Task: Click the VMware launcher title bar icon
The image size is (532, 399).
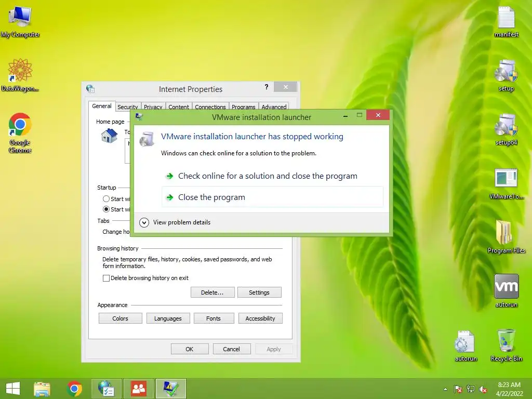Action: [x=139, y=117]
